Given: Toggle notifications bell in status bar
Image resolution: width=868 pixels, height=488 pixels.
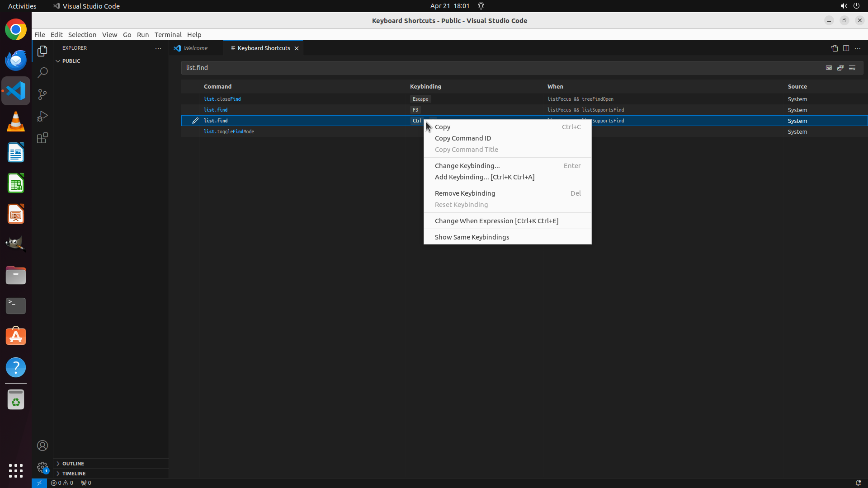Looking at the screenshot, I should (858, 483).
